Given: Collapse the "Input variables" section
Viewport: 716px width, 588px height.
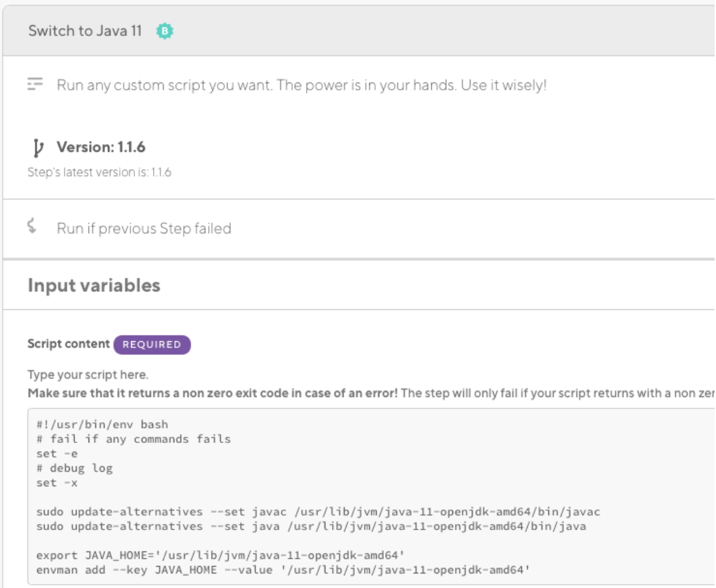Looking at the screenshot, I should [x=94, y=285].
